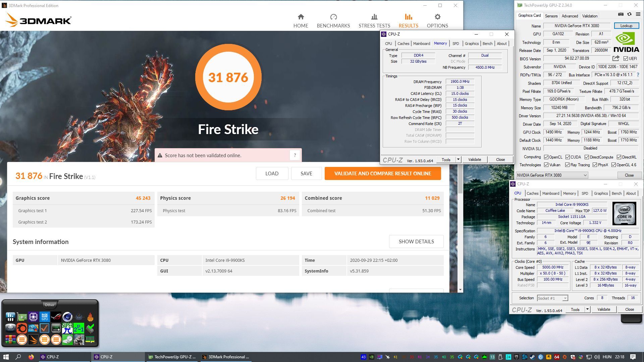Toggle the Vulkan checkbox
The image size is (644, 362).
click(x=546, y=165)
